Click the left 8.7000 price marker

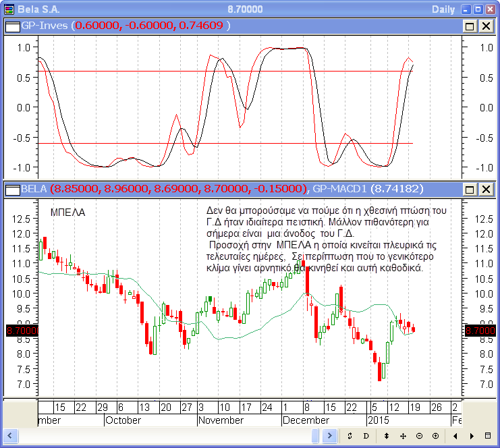[x=22, y=331]
